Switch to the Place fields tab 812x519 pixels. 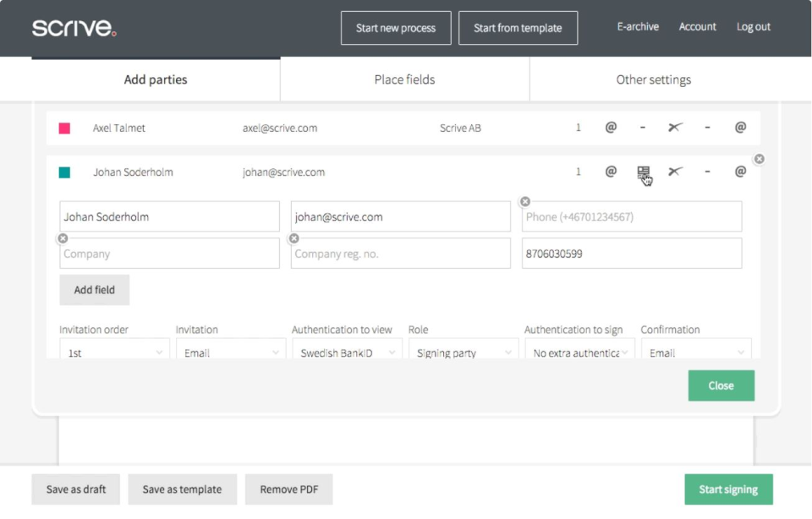[404, 79]
